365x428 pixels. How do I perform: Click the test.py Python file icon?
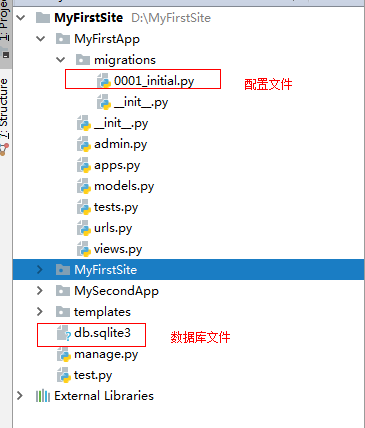point(64,375)
